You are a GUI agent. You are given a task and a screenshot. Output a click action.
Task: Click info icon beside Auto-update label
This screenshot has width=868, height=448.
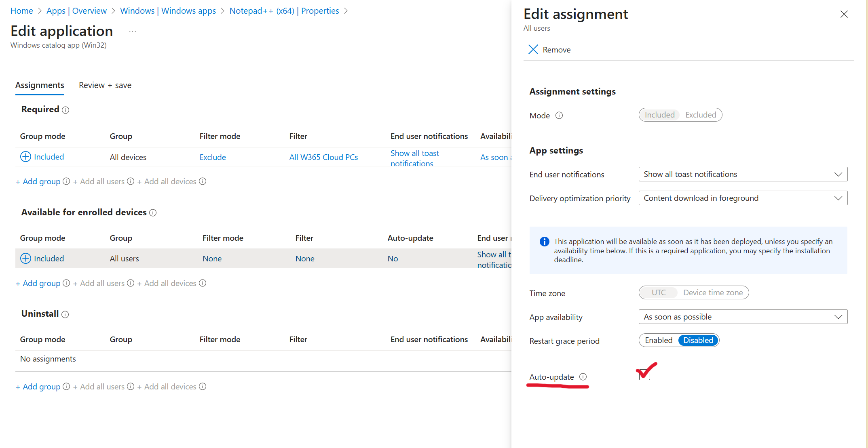tap(583, 377)
